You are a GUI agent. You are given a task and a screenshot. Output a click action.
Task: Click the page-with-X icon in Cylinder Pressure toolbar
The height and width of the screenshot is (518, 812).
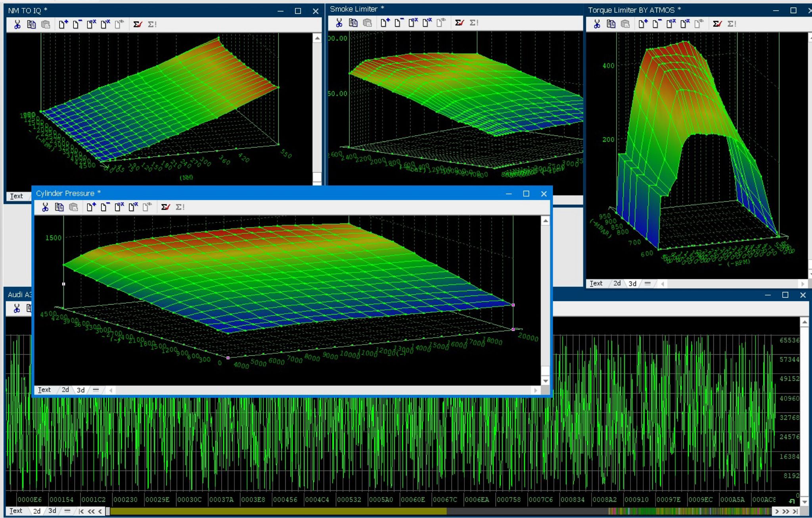pos(119,207)
